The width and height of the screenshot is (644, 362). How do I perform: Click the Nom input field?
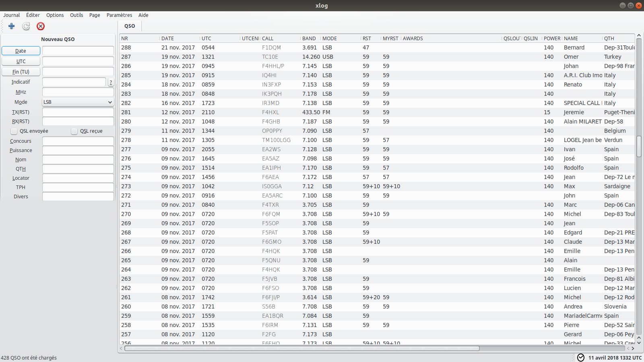coord(78,160)
